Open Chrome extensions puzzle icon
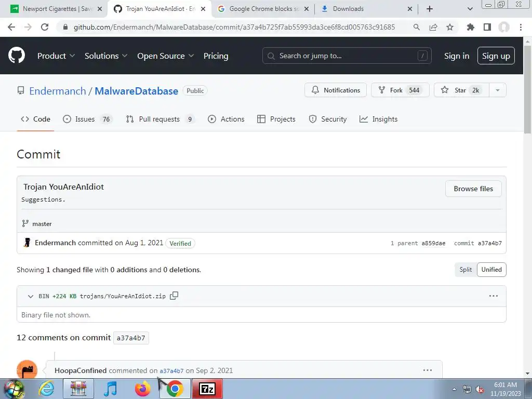 470,27
